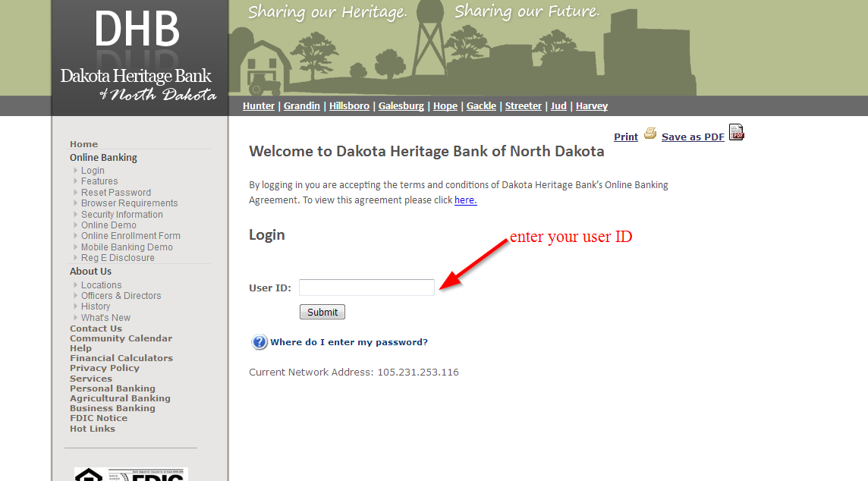Open Privacy Policy in sidebar
868x481 pixels.
pyautogui.click(x=105, y=368)
